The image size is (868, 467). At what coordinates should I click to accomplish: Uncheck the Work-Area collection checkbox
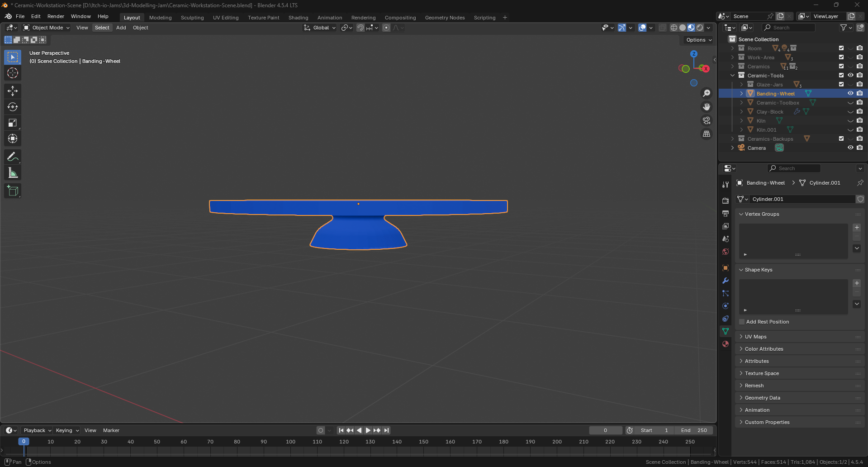tap(841, 57)
